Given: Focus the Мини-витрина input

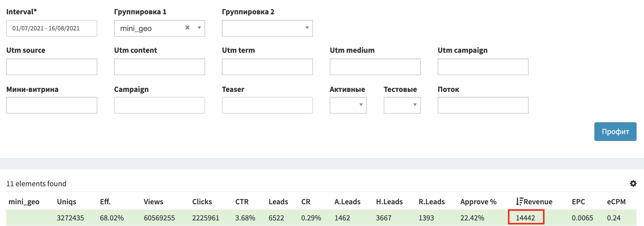Looking at the screenshot, I should [x=52, y=105].
